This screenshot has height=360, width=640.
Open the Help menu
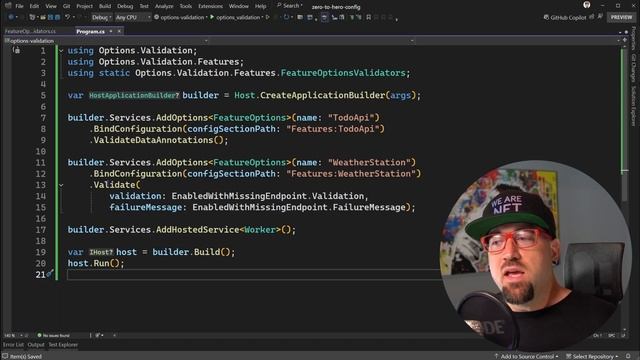tap(260, 6)
